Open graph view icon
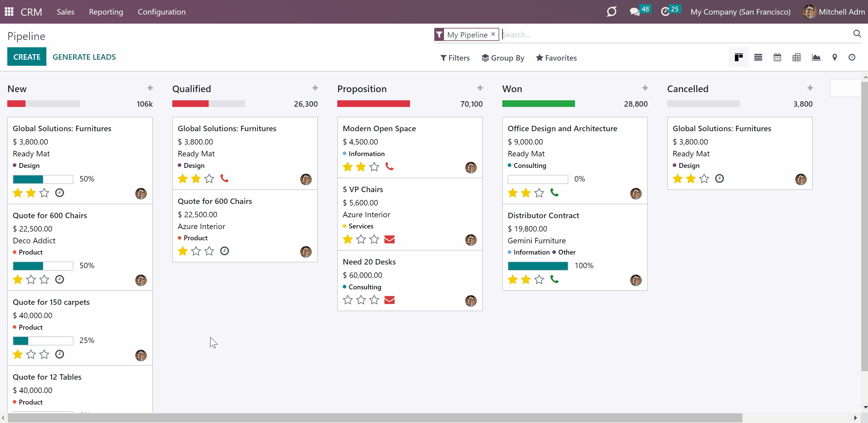The height and width of the screenshot is (423, 868). coord(816,58)
